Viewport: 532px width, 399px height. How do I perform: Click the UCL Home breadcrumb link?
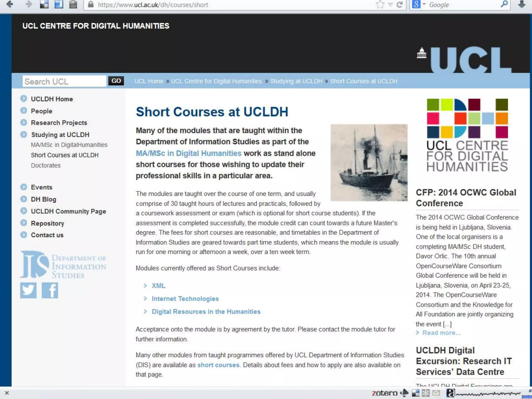click(149, 81)
